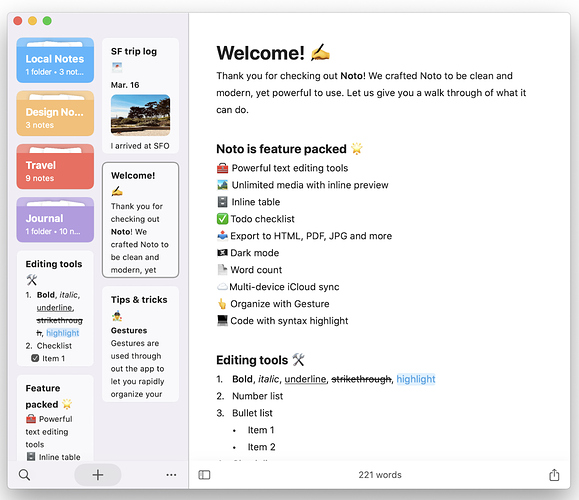The width and height of the screenshot is (579, 500).
Task: Click the juggling emoji in Tips & tricks card
Action: [117, 316]
